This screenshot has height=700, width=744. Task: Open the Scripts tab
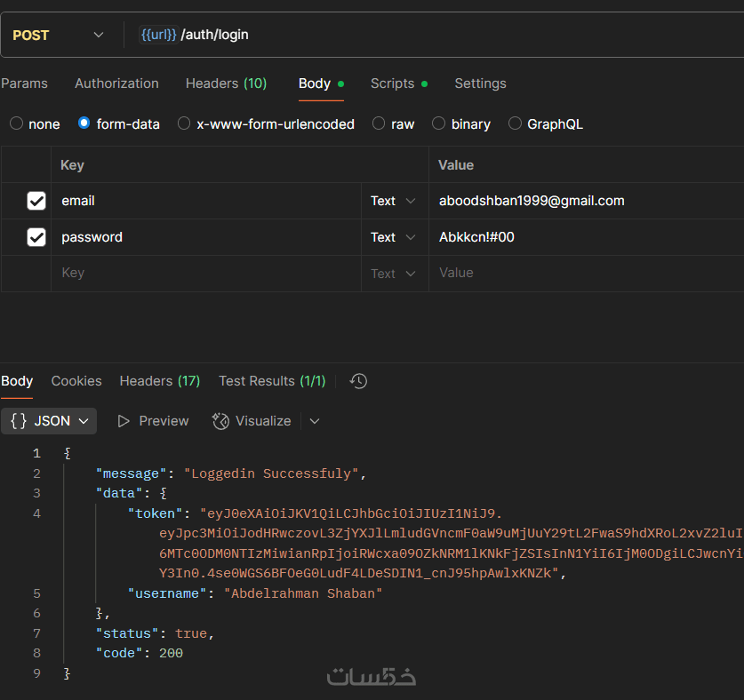click(393, 84)
